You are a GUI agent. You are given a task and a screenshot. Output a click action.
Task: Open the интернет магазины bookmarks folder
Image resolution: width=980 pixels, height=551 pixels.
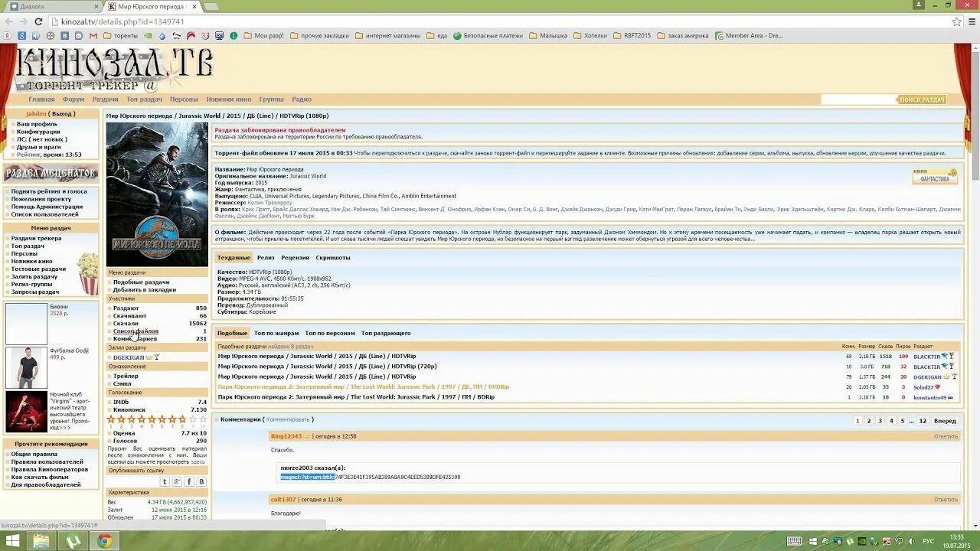[387, 35]
